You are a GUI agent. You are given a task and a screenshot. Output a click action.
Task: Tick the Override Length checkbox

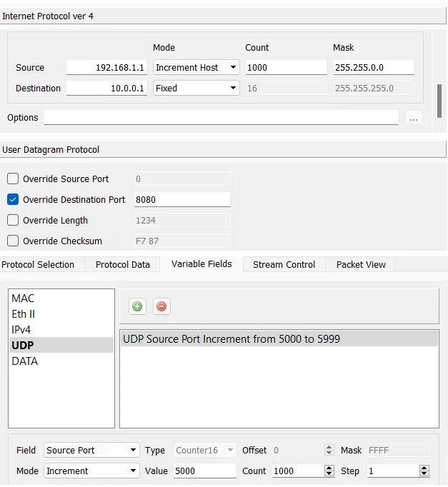pyautogui.click(x=13, y=220)
